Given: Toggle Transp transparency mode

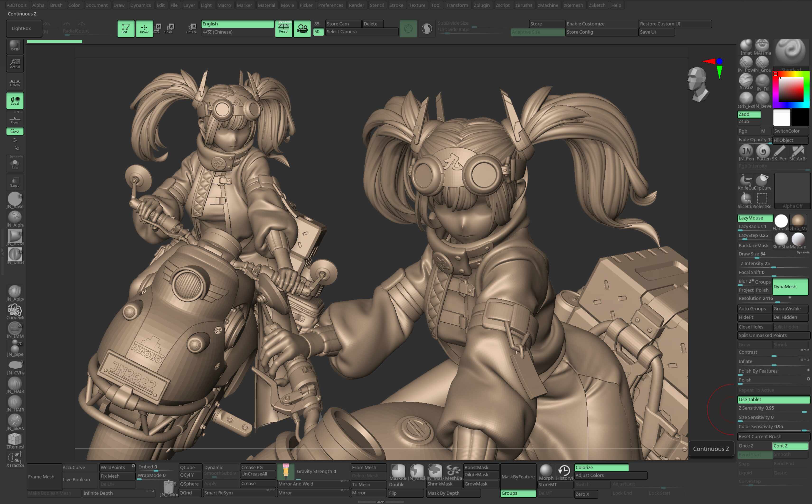Looking at the screenshot, I should click(x=15, y=182).
